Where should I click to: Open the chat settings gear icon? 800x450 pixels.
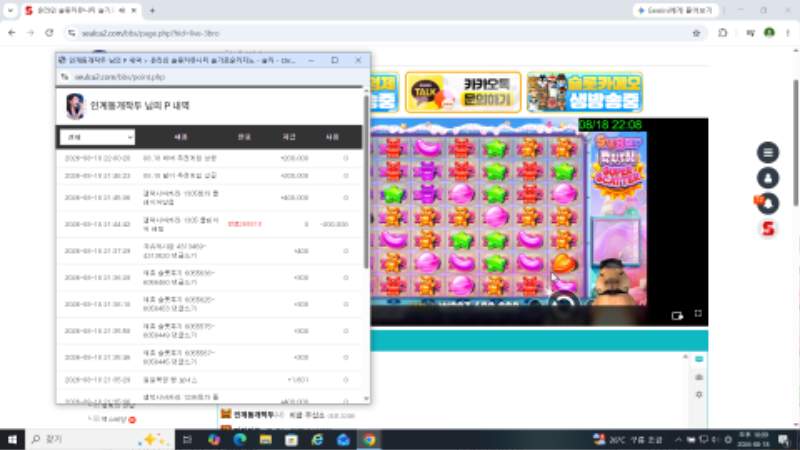point(699,394)
